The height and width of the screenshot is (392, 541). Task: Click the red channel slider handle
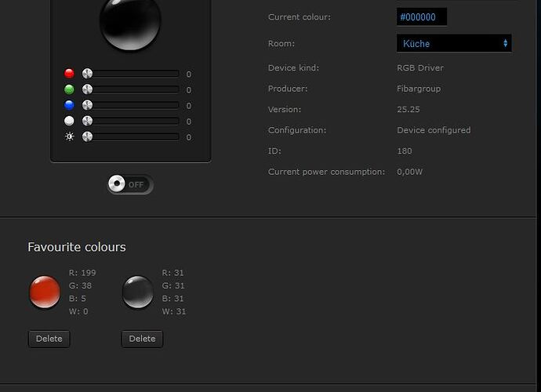click(87, 74)
